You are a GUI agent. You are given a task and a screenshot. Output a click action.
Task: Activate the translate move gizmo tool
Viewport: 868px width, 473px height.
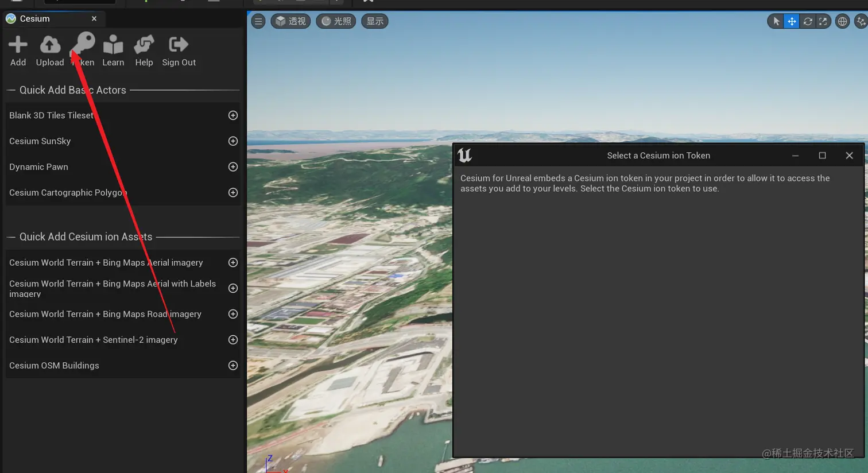click(x=792, y=21)
